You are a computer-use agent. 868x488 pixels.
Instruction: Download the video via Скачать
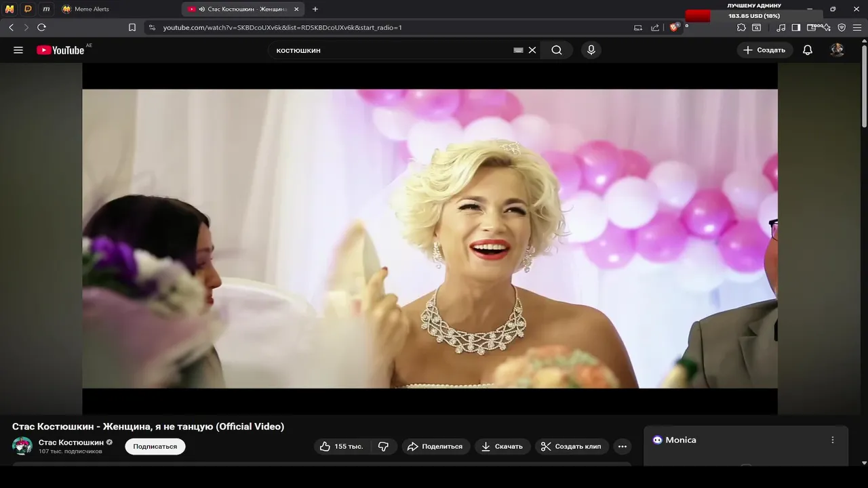(502, 447)
